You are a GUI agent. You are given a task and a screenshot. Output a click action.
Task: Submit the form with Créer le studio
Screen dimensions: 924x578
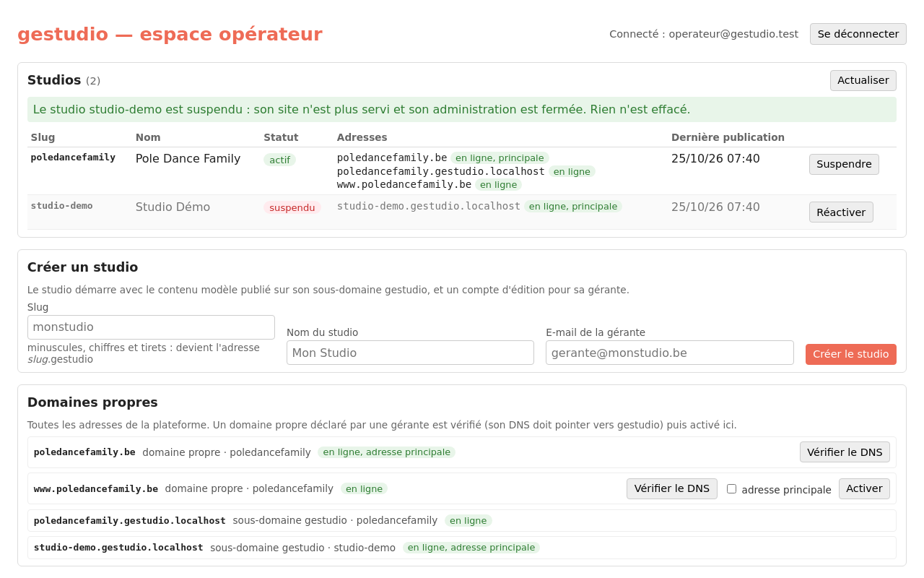point(850,354)
